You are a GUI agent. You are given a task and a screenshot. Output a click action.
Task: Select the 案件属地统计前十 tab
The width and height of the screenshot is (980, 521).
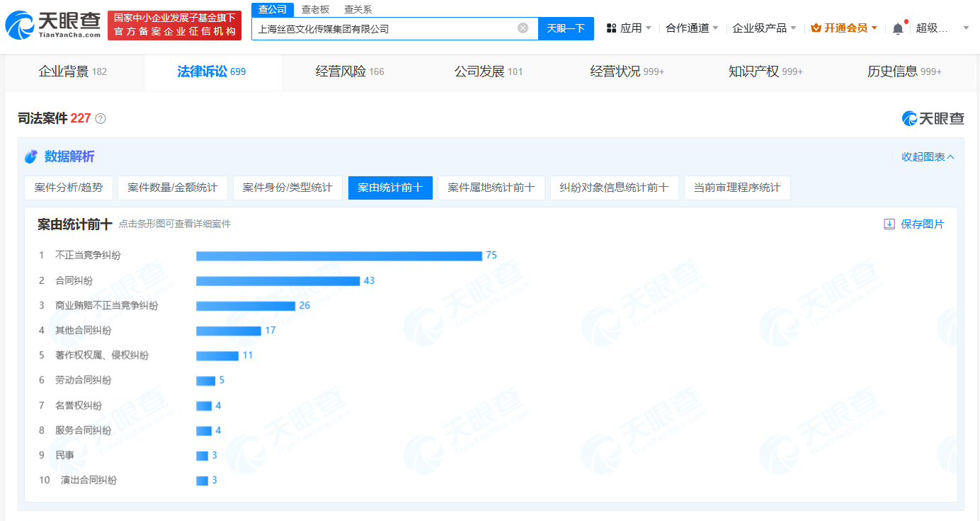(x=491, y=188)
